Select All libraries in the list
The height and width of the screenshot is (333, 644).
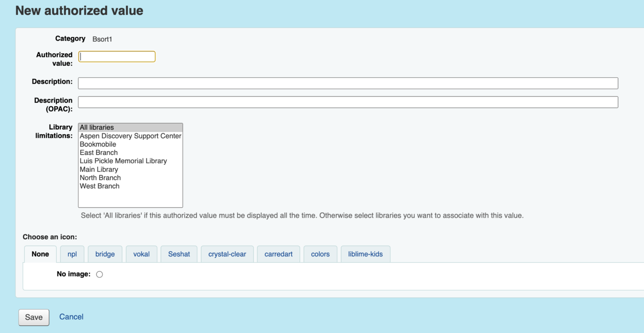point(97,127)
